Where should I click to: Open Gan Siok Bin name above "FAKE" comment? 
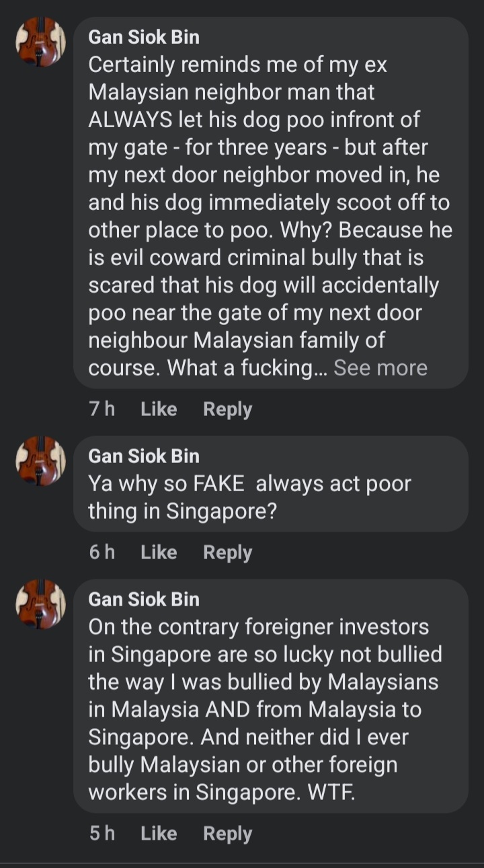pyautogui.click(x=144, y=456)
